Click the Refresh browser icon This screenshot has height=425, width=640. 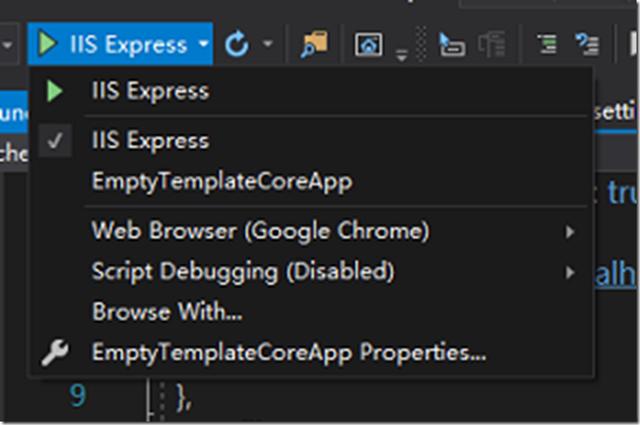point(237,44)
